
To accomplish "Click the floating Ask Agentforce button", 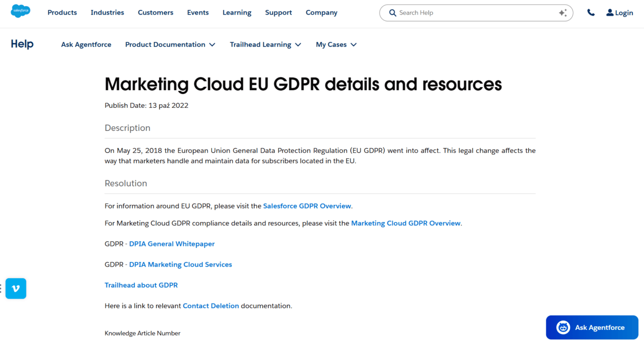I will point(592,327).
